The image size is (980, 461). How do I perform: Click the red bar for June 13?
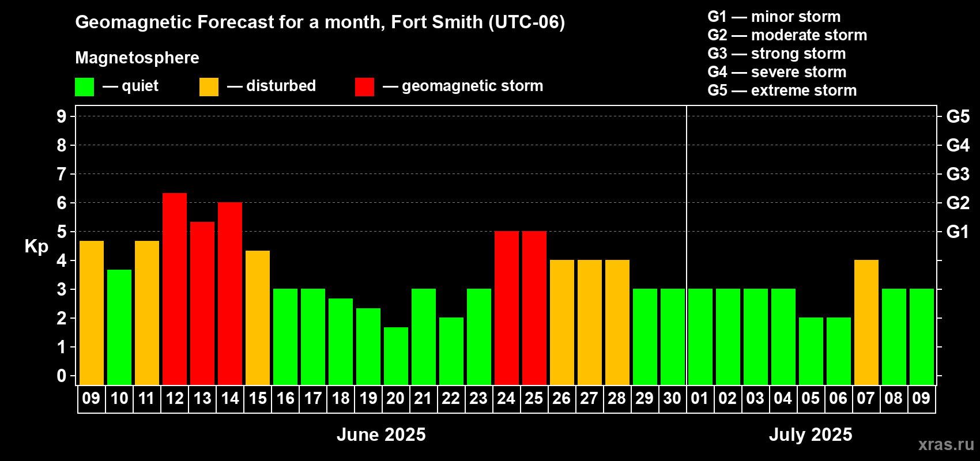[x=202, y=303]
